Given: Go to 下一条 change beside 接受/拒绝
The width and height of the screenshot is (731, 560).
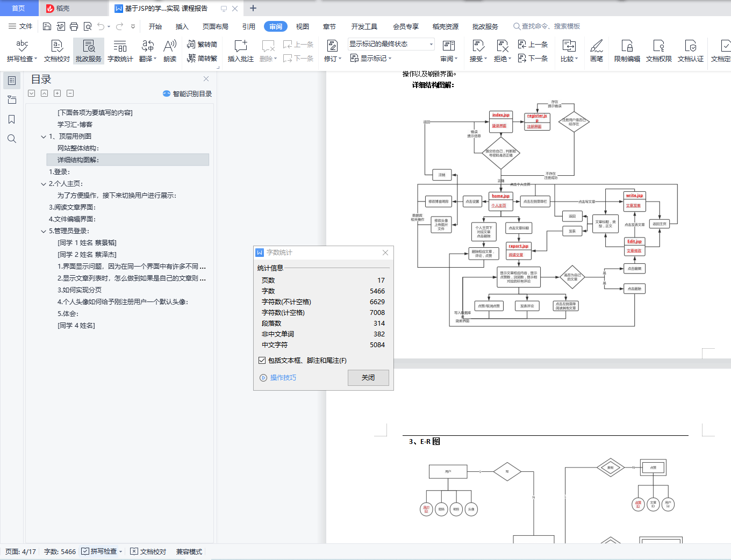Looking at the screenshot, I should (x=533, y=59).
